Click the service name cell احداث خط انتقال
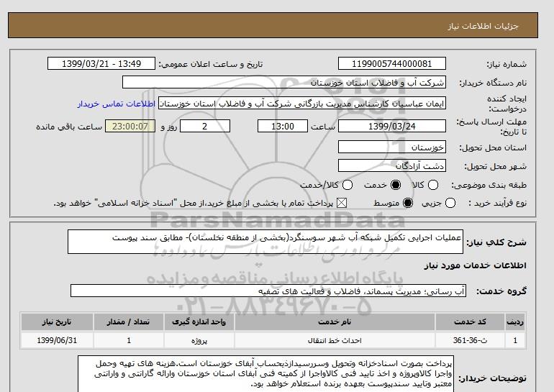Screen dimensions: 554x392 click(335, 340)
